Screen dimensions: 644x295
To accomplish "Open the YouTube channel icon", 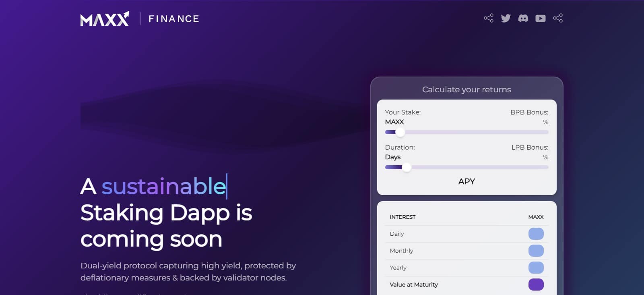I will pos(541,18).
